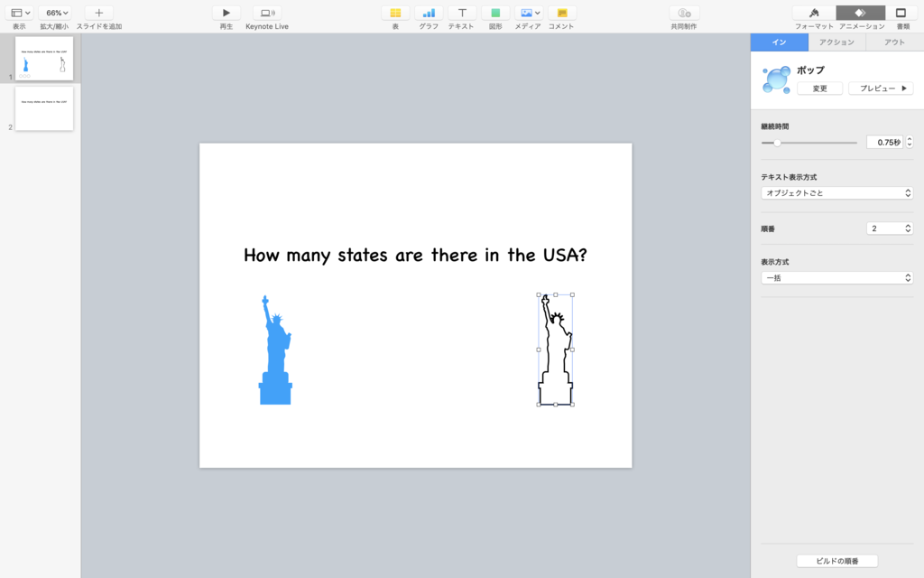Open the 書類 document inspector
924x578 pixels.
pos(901,13)
